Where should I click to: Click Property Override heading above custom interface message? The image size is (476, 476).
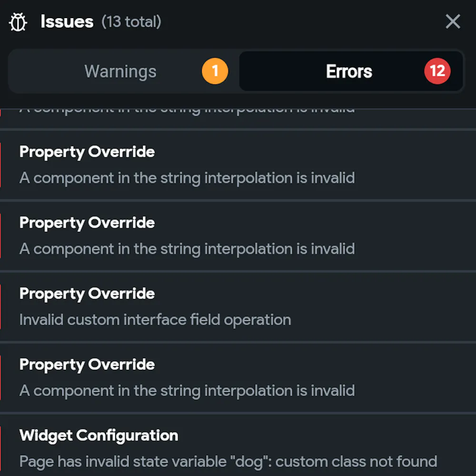pos(87,294)
